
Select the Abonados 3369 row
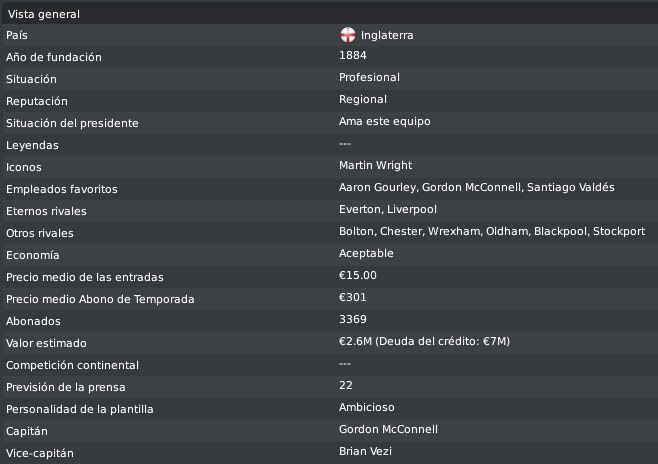click(329, 321)
